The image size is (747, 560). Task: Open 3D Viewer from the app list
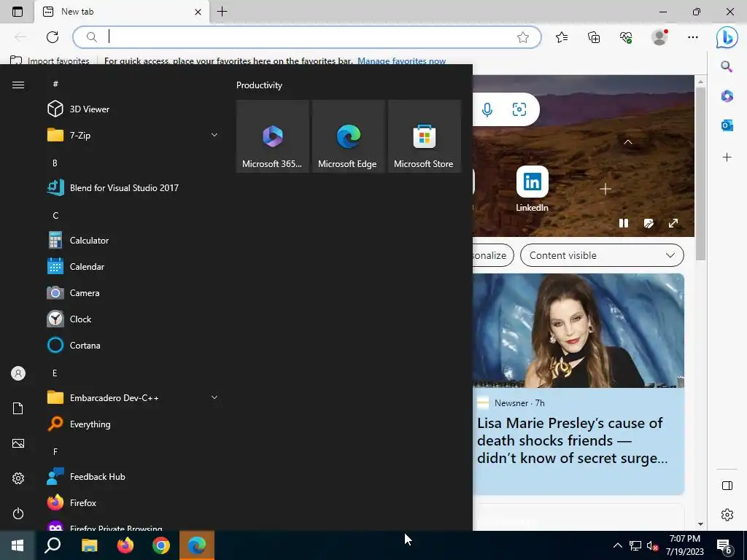(133, 109)
